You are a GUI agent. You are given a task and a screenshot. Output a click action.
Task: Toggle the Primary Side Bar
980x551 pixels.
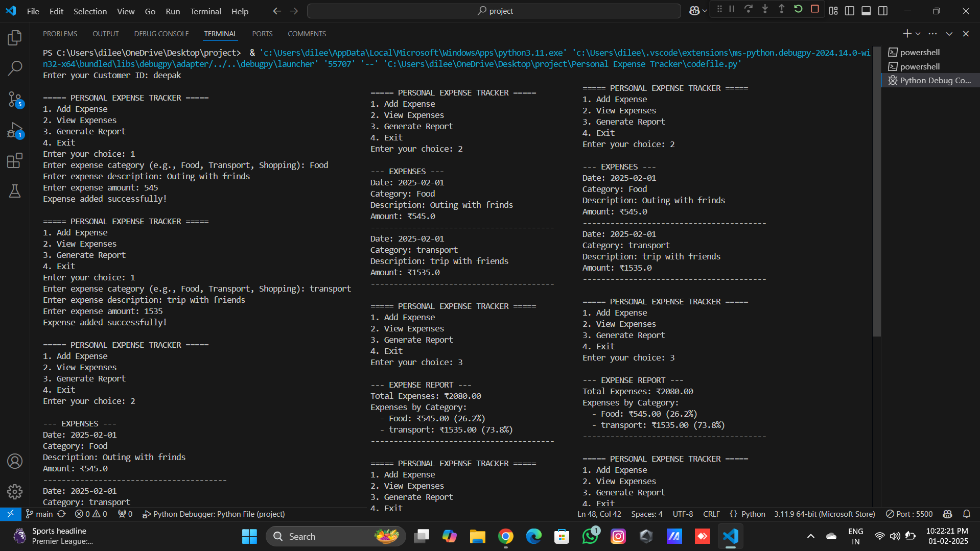(x=849, y=10)
